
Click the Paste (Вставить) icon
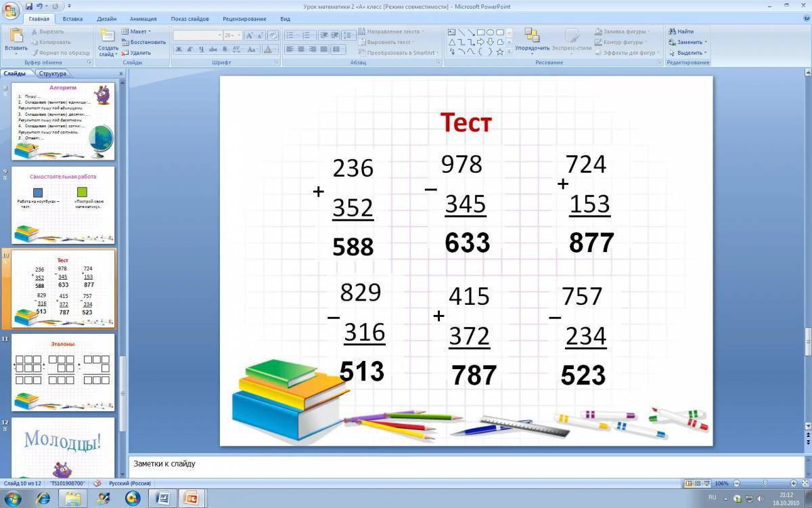pyautogui.click(x=16, y=39)
